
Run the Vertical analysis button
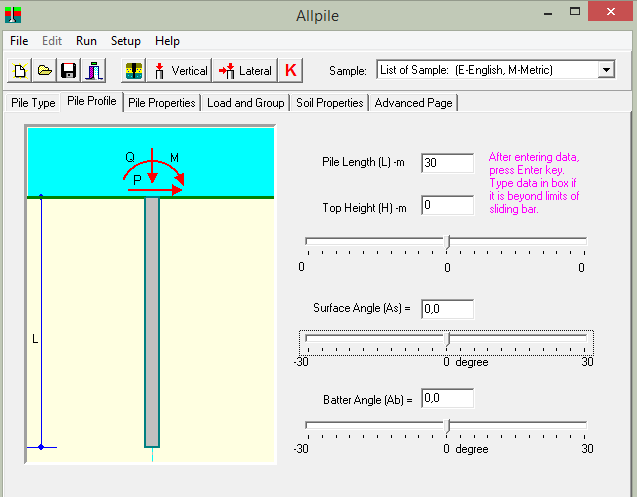180,71
